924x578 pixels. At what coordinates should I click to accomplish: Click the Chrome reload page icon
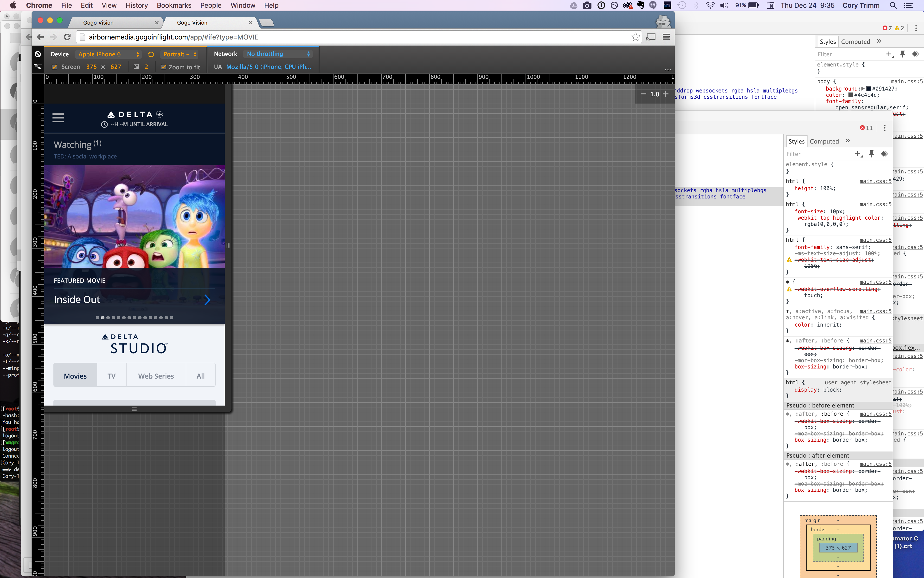(67, 37)
